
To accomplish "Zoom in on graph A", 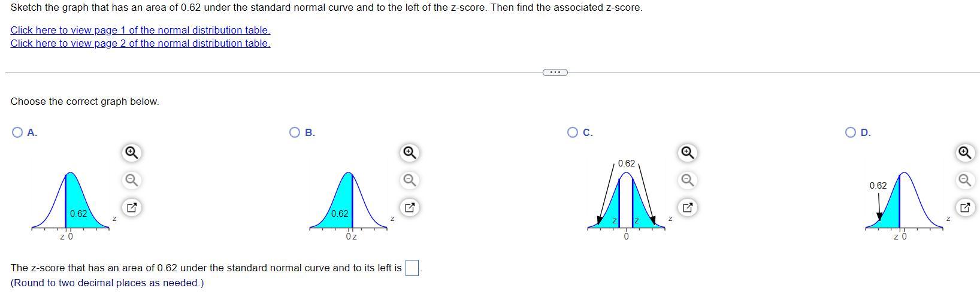I will 131,153.
